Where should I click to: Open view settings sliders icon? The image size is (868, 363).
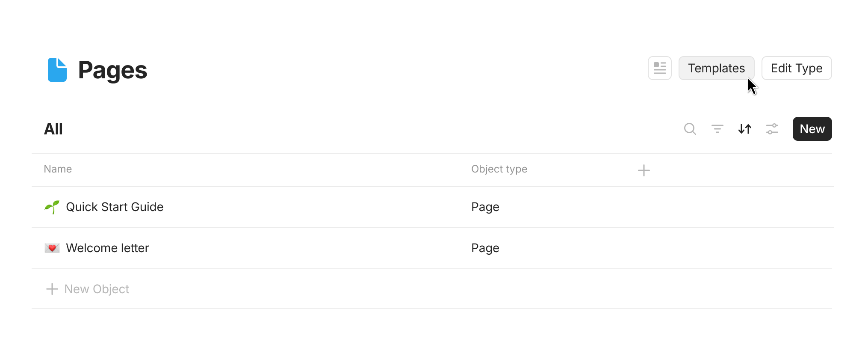pyautogui.click(x=772, y=129)
